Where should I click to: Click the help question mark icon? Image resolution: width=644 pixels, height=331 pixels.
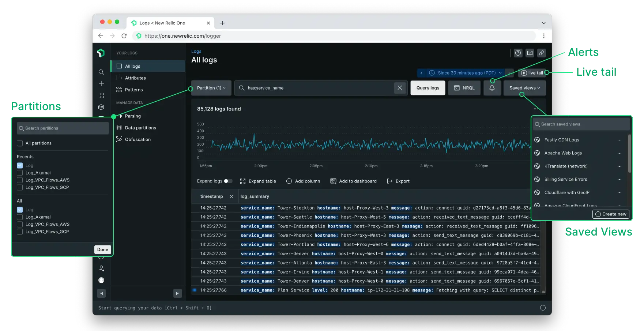[518, 53]
